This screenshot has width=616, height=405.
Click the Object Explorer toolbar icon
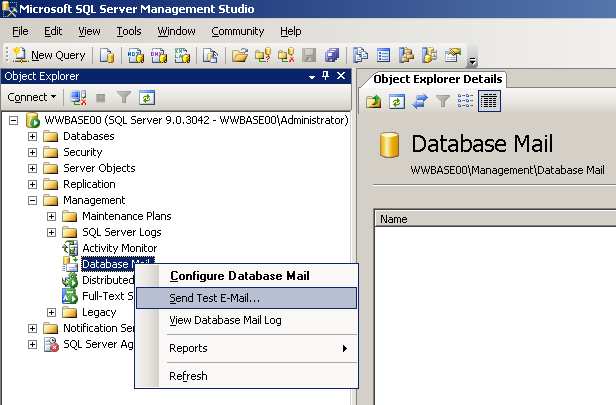click(406, 55)
